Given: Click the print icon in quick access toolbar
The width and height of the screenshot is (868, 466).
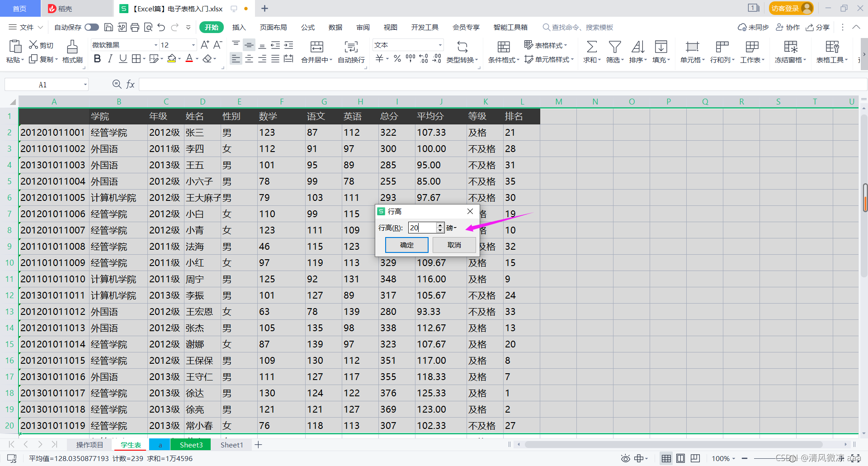Looking at the screenshot, I should [x=135, y=28].
